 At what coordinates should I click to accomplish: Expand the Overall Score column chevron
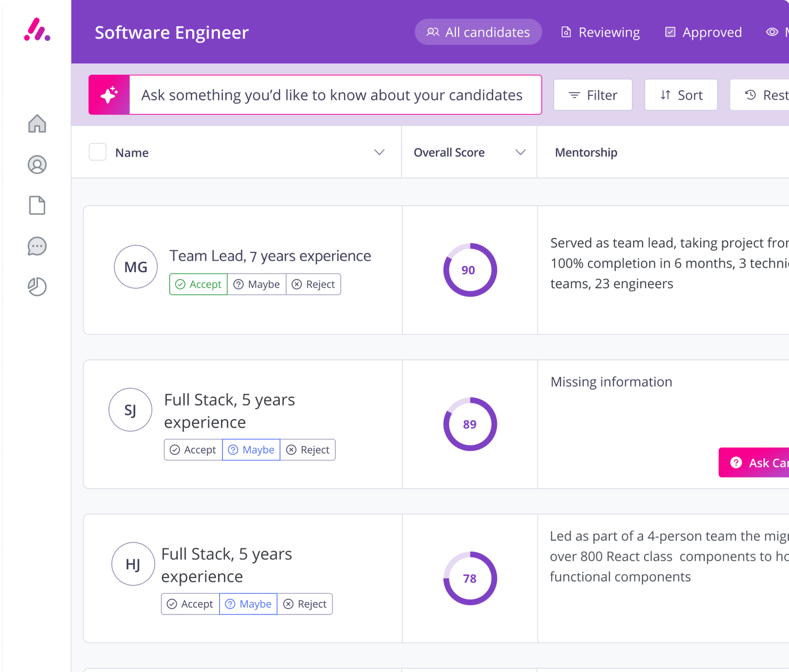[520, 152]
